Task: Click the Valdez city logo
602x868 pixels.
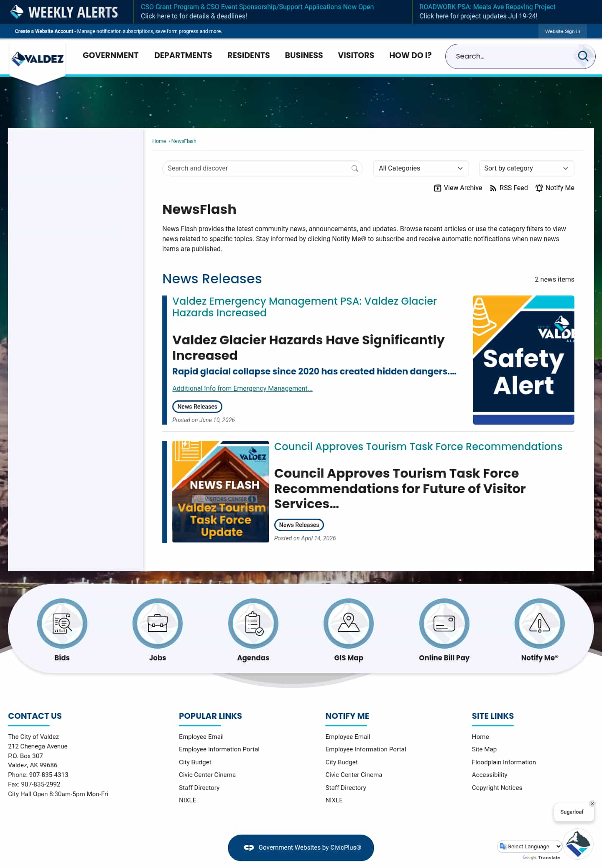Action: coord(38,59)
